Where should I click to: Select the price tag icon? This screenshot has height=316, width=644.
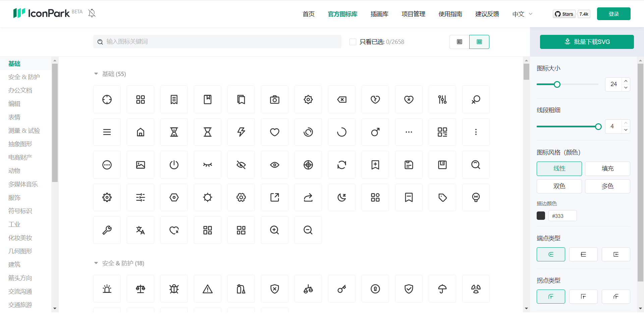coord(442,197)
